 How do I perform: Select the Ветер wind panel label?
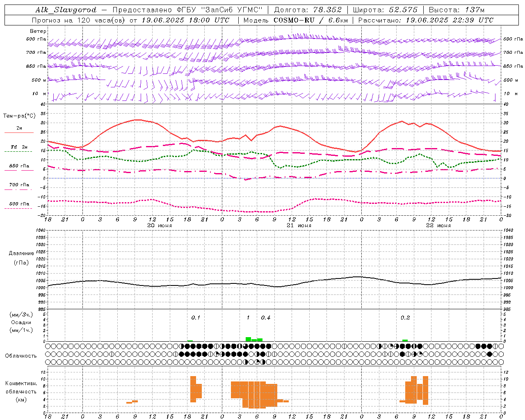[38, 31]
